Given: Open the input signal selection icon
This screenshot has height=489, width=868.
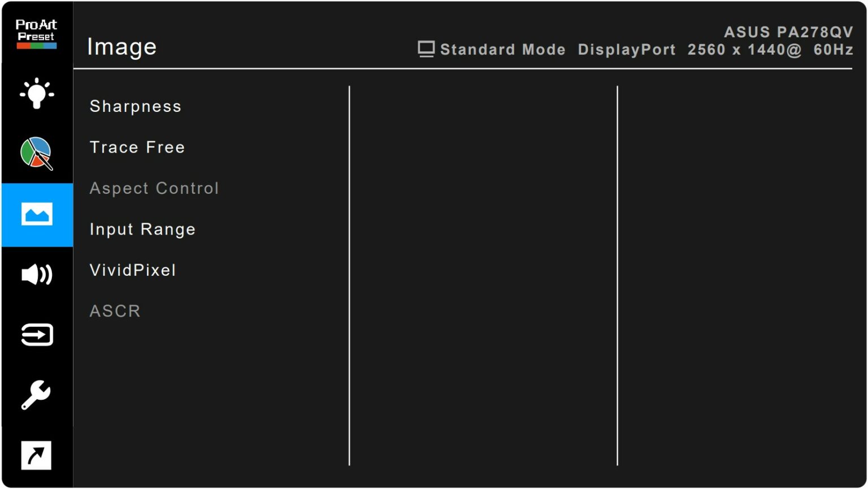Looking at the screenshot, I should 37,335.
